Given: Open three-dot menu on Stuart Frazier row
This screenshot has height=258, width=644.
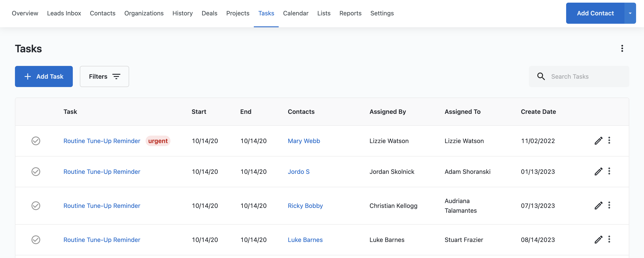Looking at the screenshot, I should coord(609,239).
